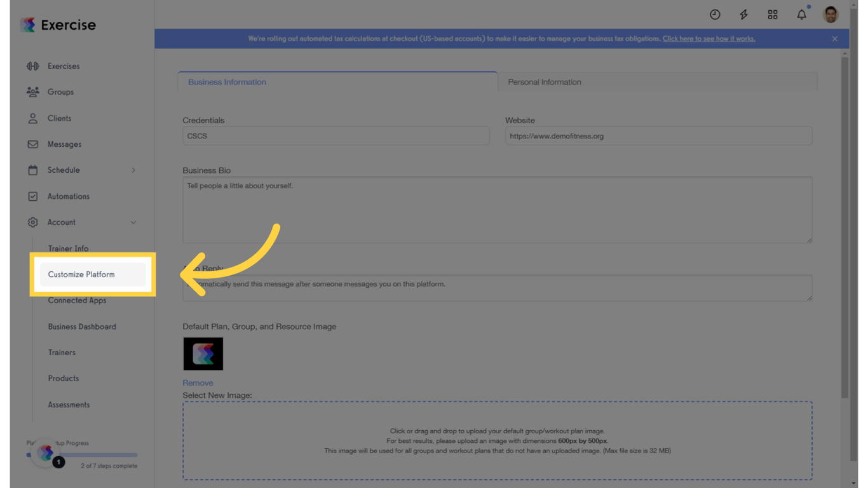Open notifications via the bell icon
Screen dimensions: 868x488
801,14
